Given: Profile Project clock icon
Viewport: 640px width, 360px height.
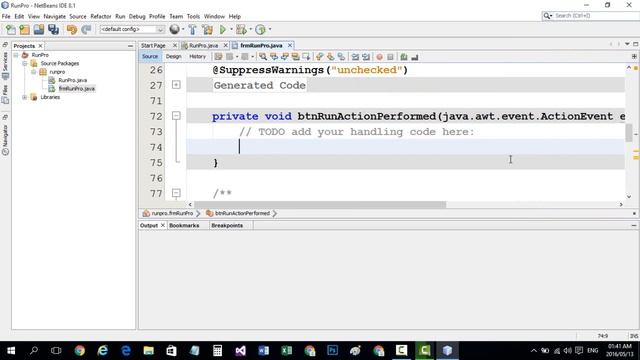Looking at the screenshot, I should click(x=260, y=29).
